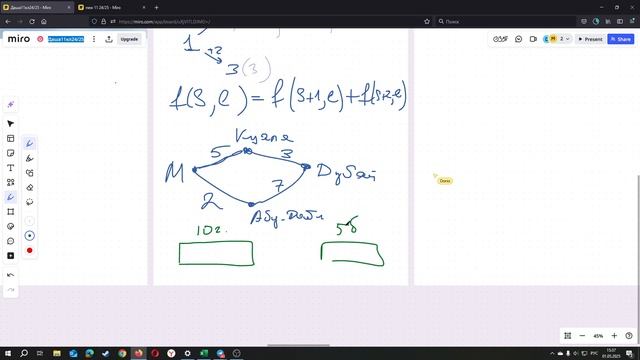The image size is (640, 360).
Task: Pick the Eraser tool in pen panel
Action: pyautogui.click(x=29, y=188)
